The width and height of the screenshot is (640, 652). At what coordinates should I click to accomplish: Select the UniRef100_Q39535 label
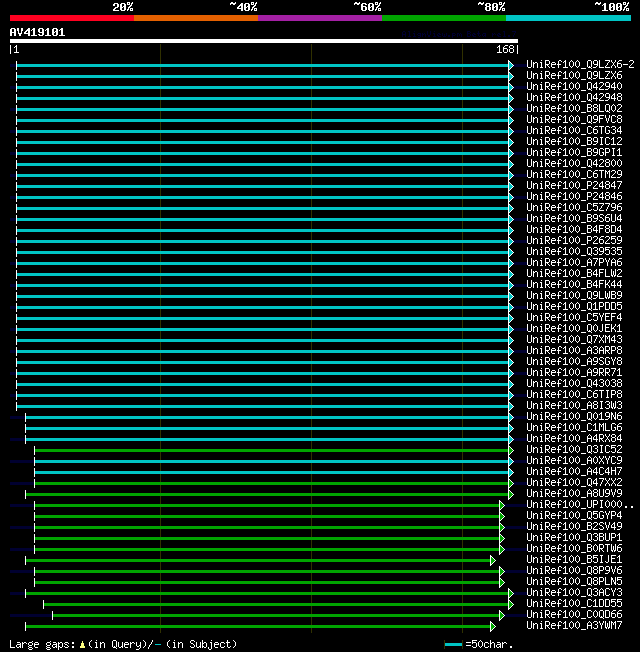tap(574, 252)
